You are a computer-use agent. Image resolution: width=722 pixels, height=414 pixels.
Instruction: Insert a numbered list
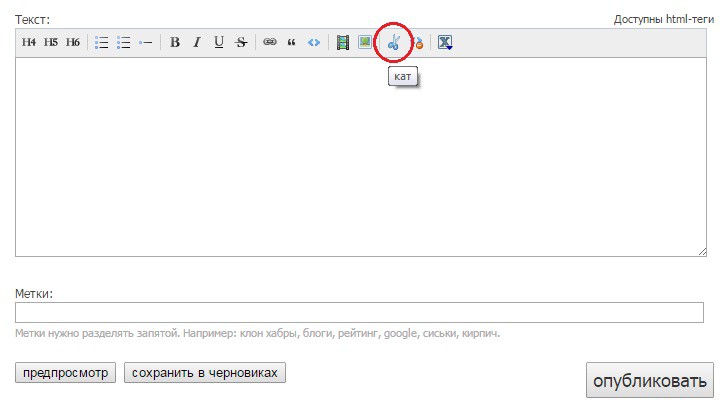124,43
